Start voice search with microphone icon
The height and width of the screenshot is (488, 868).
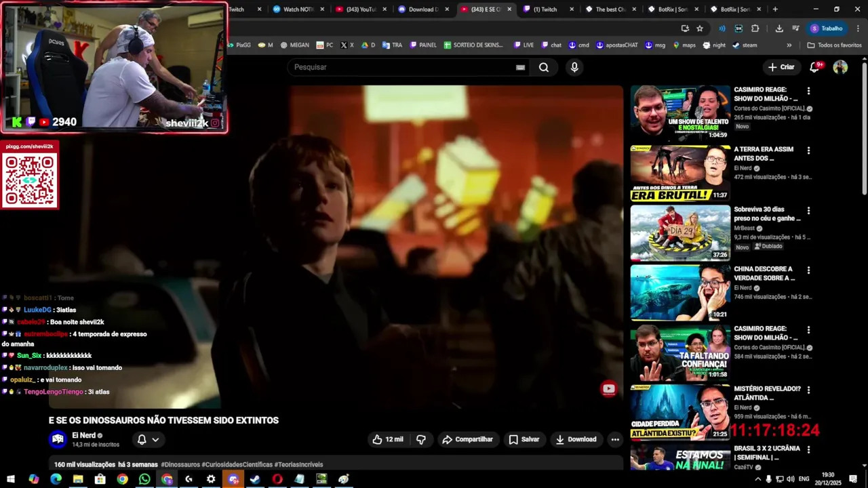(574, 67)
